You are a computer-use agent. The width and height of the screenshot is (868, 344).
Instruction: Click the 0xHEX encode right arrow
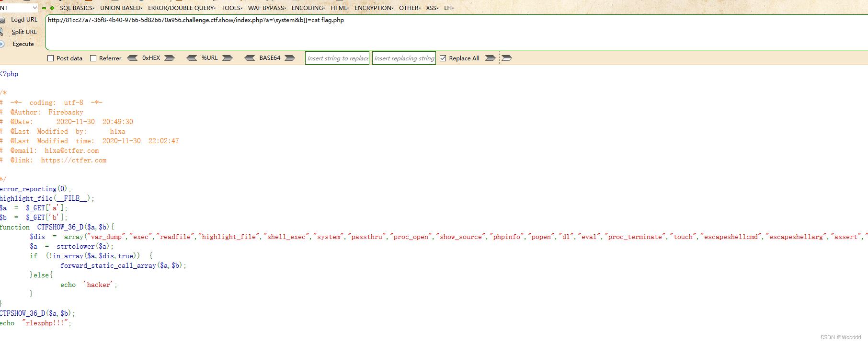pos(170,58)
